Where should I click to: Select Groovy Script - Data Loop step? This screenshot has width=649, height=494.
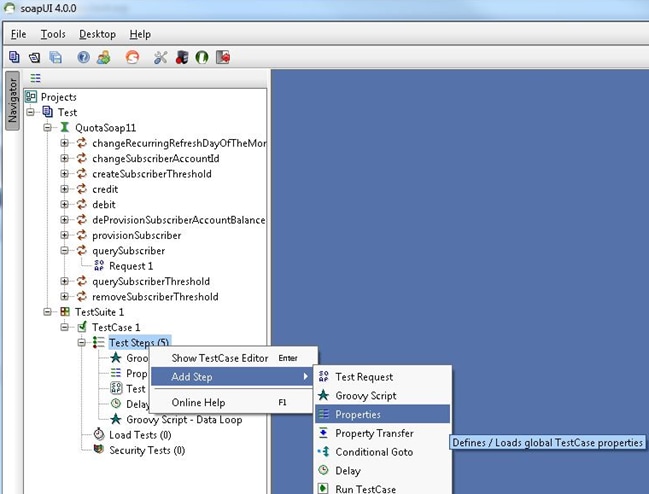pyautogui.click(x=184, y=419)
